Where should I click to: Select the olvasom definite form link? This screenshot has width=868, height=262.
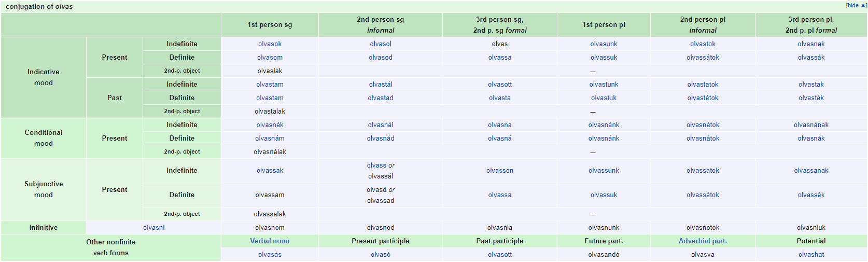(270, 58)
